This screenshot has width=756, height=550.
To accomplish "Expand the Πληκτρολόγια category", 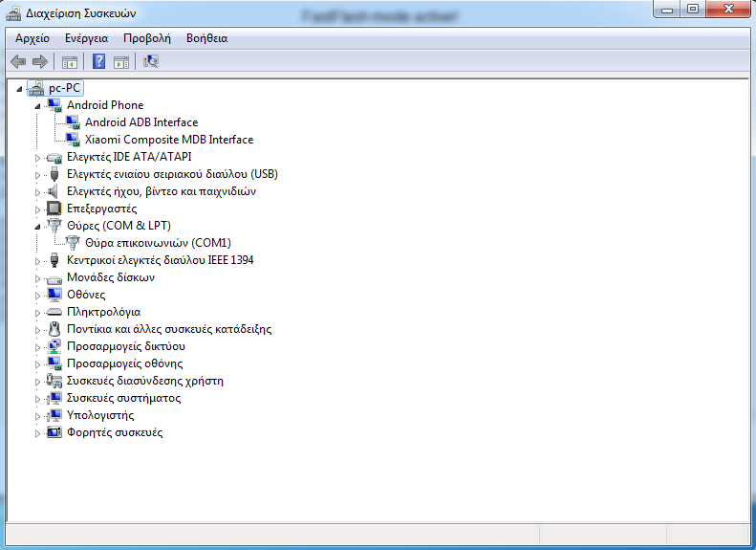I will [x=37, y=313].
